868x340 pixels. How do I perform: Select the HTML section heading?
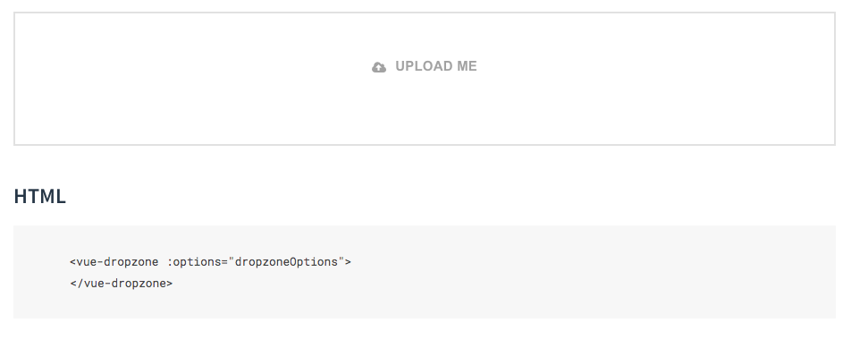click(40, 197)
